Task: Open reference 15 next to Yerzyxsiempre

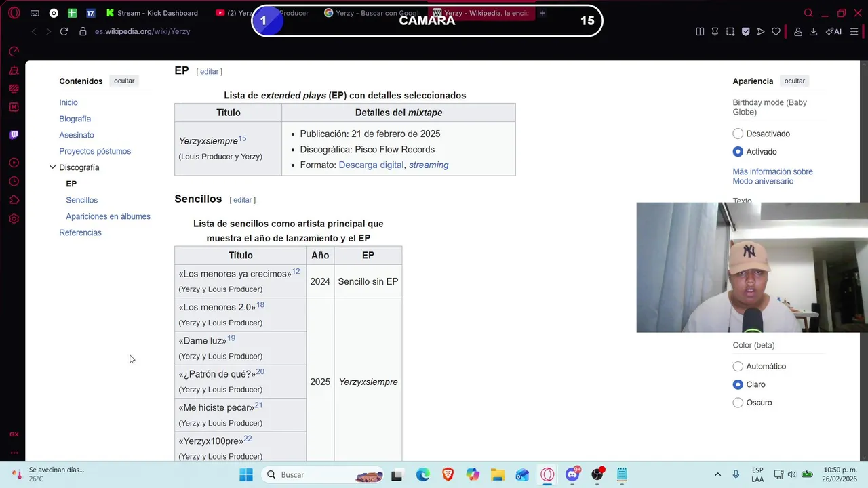Action: coord(242,138)
